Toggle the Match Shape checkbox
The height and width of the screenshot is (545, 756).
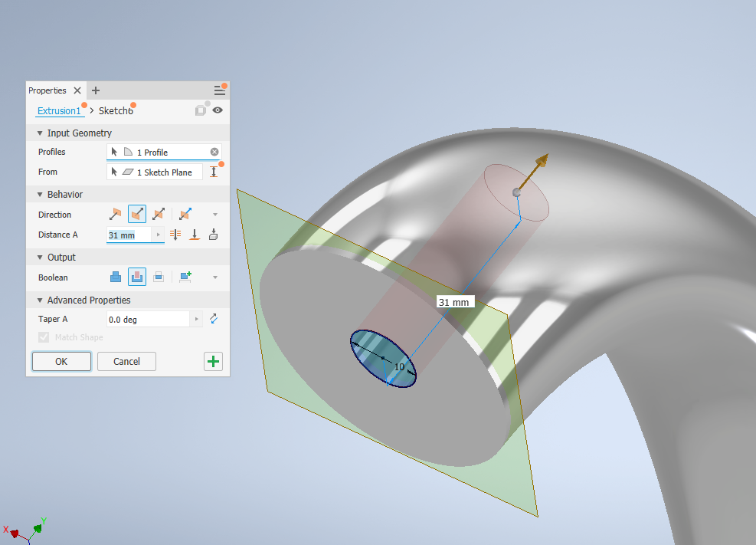coord(43,337)
